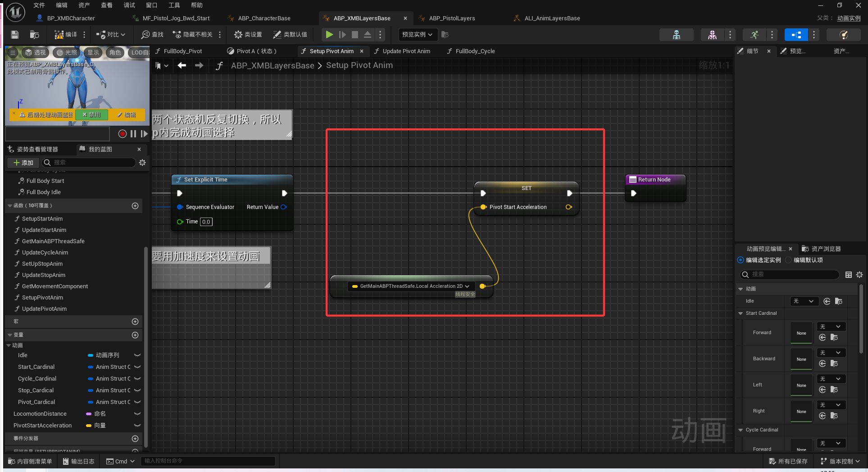Open the 预览实例 debug instance dropdown
This screenshot has width=868, height=472.
click(x=417, y=35)
